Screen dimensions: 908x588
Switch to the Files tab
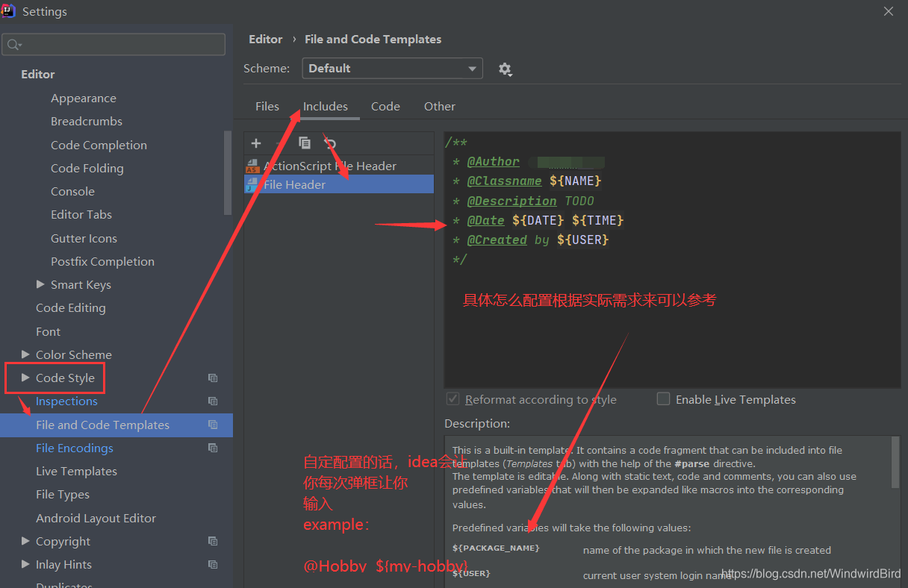(x=267, y=107)
